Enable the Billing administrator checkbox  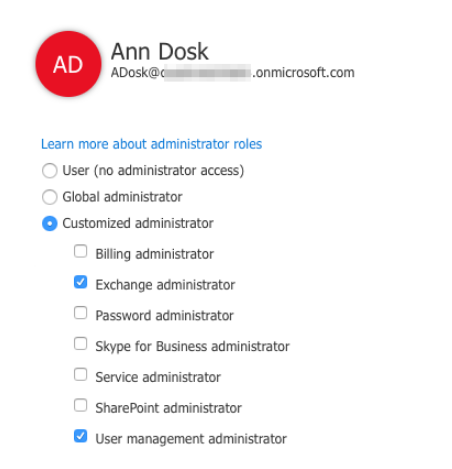(80, 251)
